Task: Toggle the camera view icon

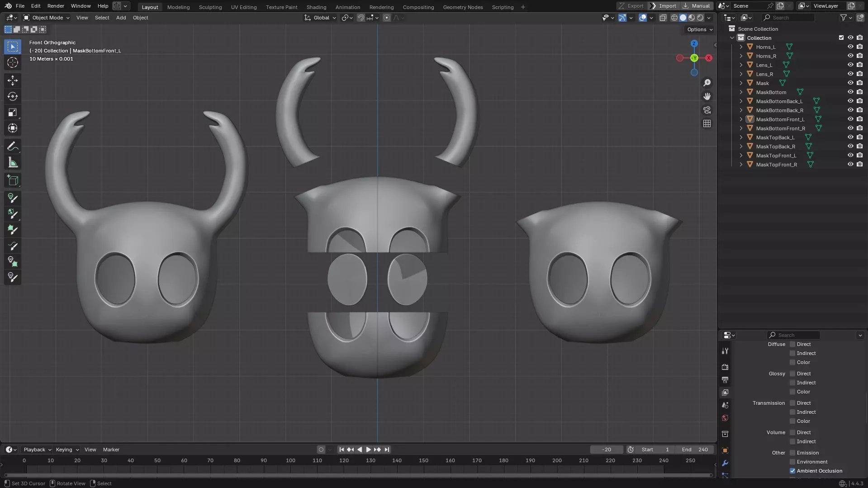Action: [x=707, y=110]
